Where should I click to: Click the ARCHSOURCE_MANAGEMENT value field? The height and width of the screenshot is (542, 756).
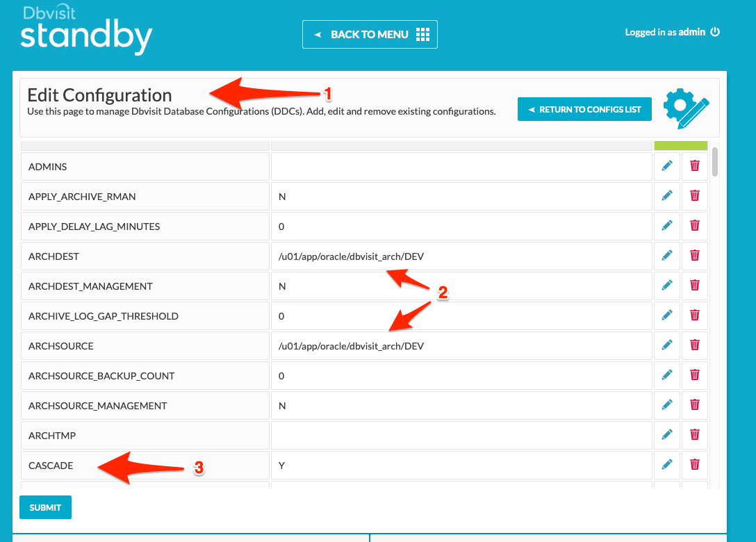coord(461,406)
